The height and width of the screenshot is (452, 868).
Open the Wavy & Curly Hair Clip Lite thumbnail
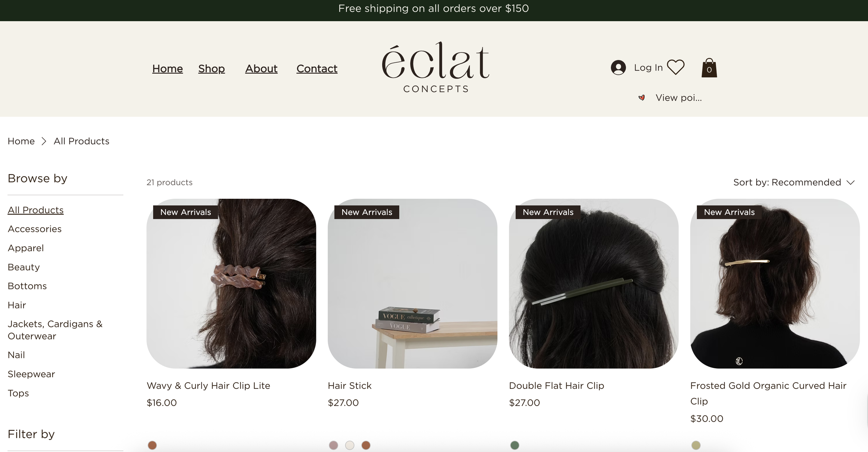[x=231, y=283]
